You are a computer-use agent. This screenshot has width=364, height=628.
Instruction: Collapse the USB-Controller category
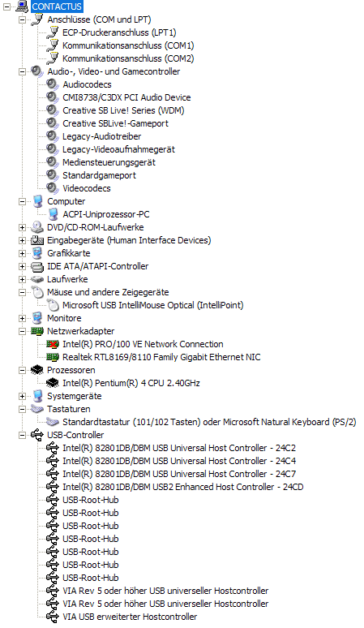coord(23,435)
